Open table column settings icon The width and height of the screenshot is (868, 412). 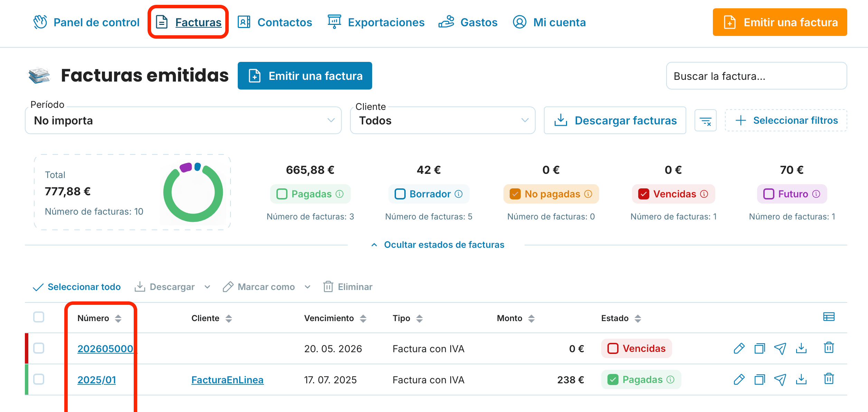tap(829, 317)
